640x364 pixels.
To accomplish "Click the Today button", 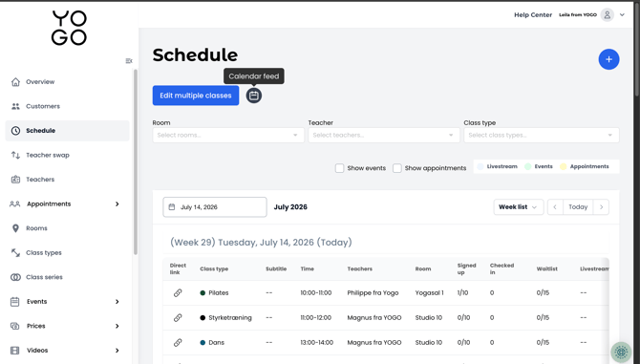I will click(578, 207).
